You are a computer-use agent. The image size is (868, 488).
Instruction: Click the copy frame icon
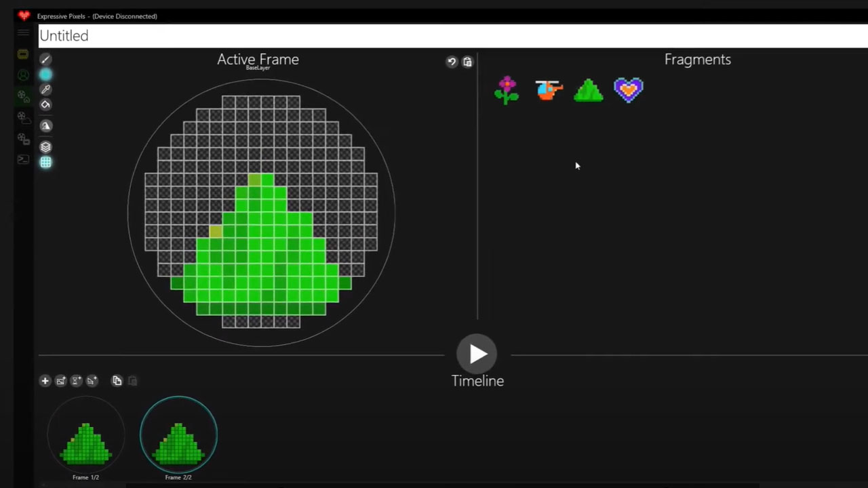(x=116, y=381)
